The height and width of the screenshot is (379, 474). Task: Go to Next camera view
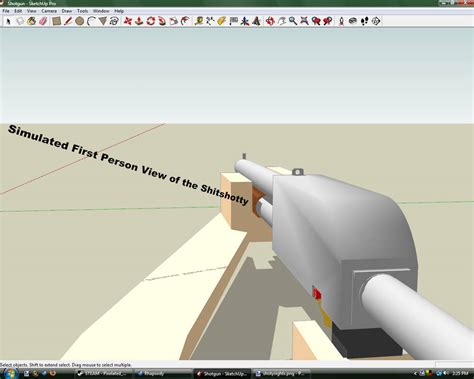(328, 21)
